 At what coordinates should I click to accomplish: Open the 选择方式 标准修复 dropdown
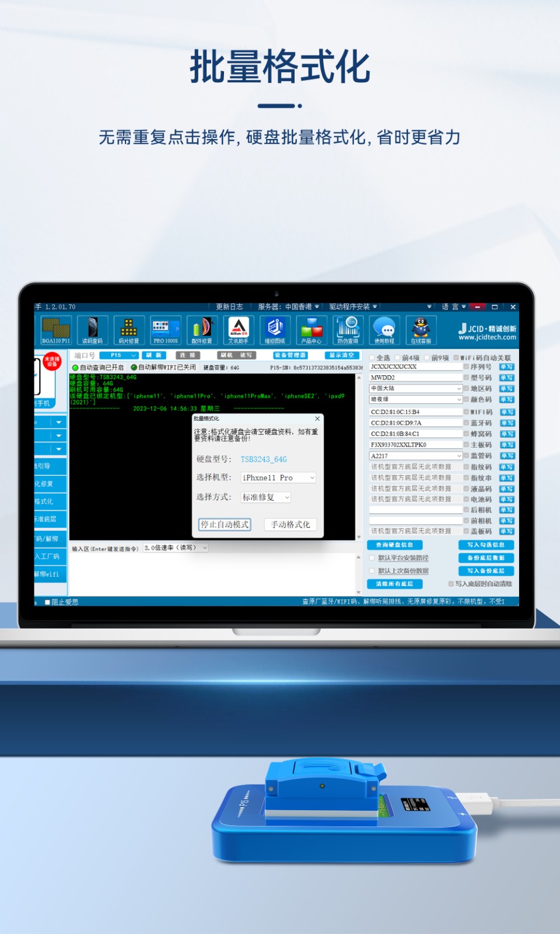coord(266,497)
